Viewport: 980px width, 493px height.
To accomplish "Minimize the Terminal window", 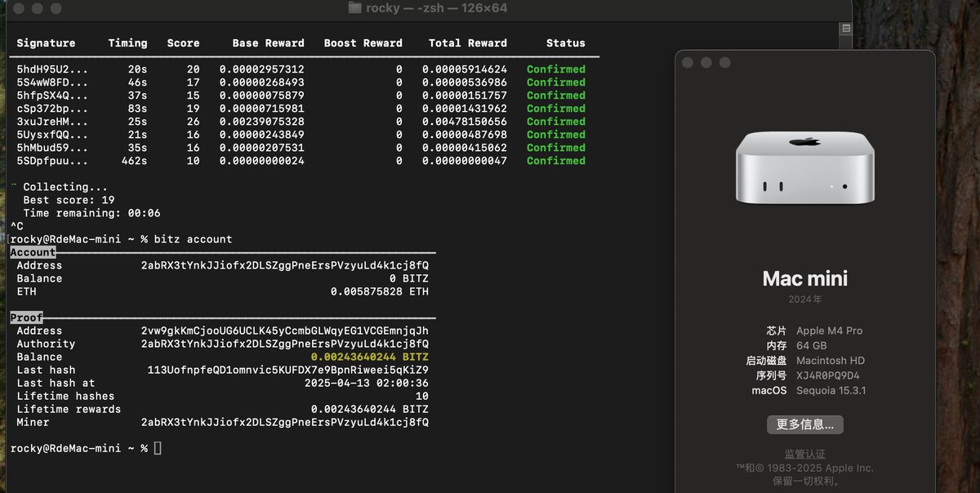I will click(x=38, y=8).
